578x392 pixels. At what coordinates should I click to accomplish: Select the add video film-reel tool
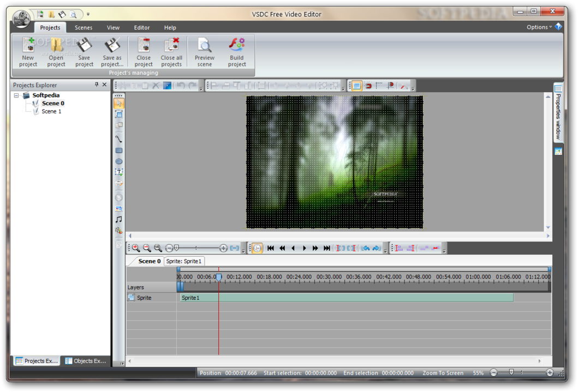pos(118,231)
